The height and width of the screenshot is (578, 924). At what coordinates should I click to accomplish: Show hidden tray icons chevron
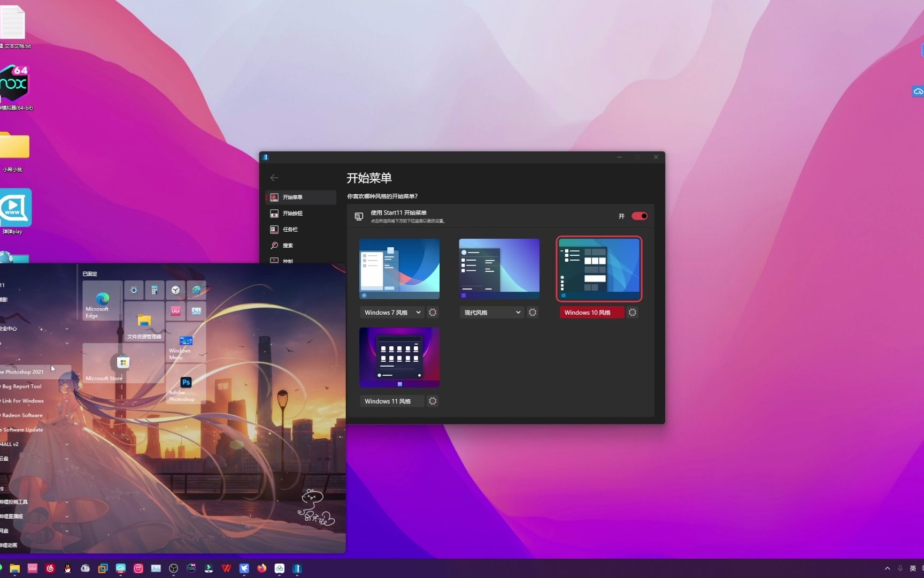pos(887,568)
